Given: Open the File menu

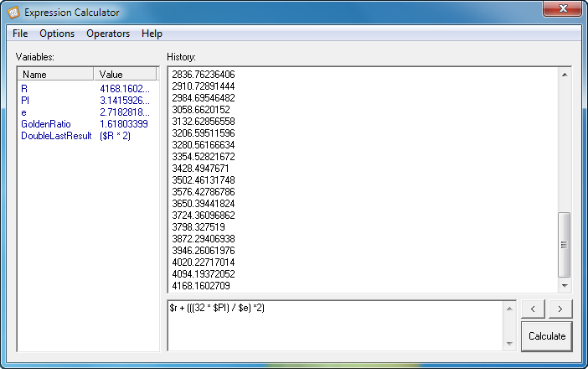Looking at the screenshot, I should pos(20,34).
